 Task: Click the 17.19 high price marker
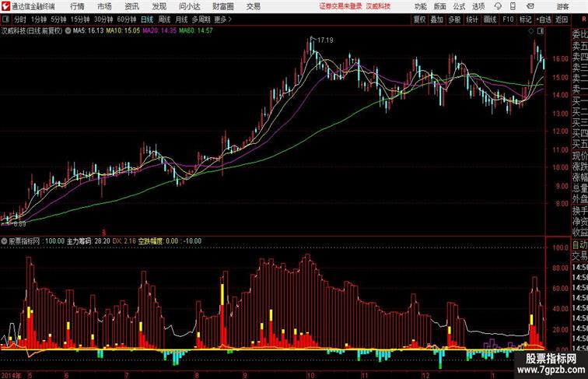[x=325, y=40]
